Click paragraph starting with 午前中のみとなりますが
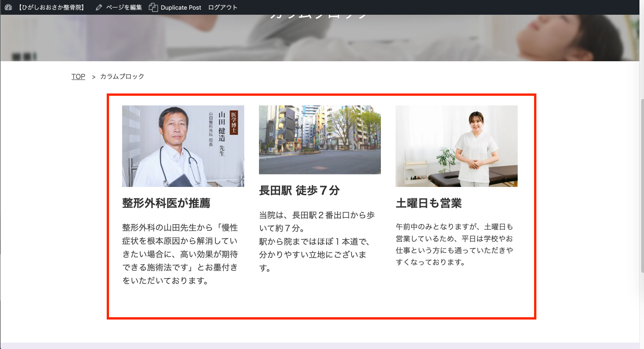Image resolution: width=644 pixels, height=349 pixels. pos(454,244)
